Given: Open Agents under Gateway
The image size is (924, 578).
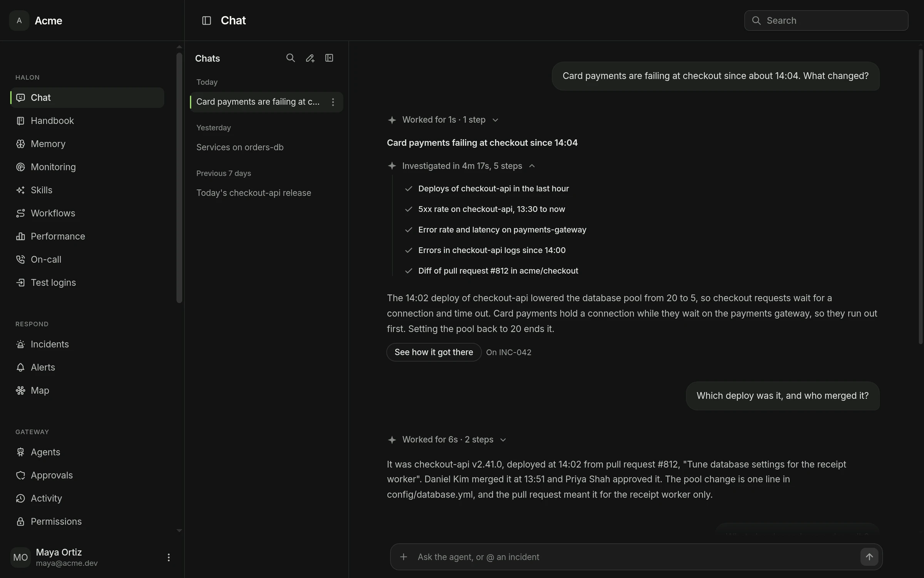Looking at the screenshot, I should [x=87, y=452].
